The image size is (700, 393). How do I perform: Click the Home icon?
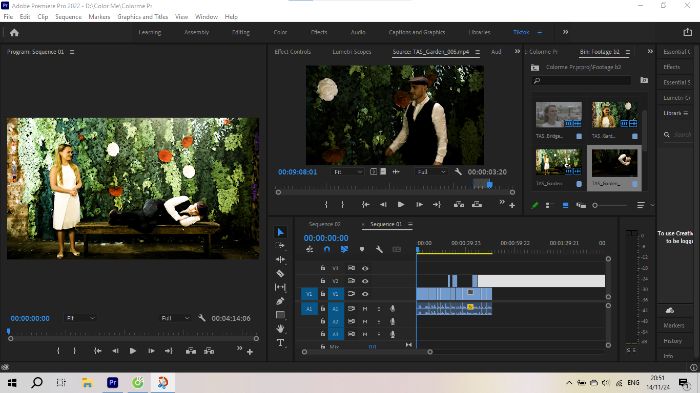click(14, 33)
